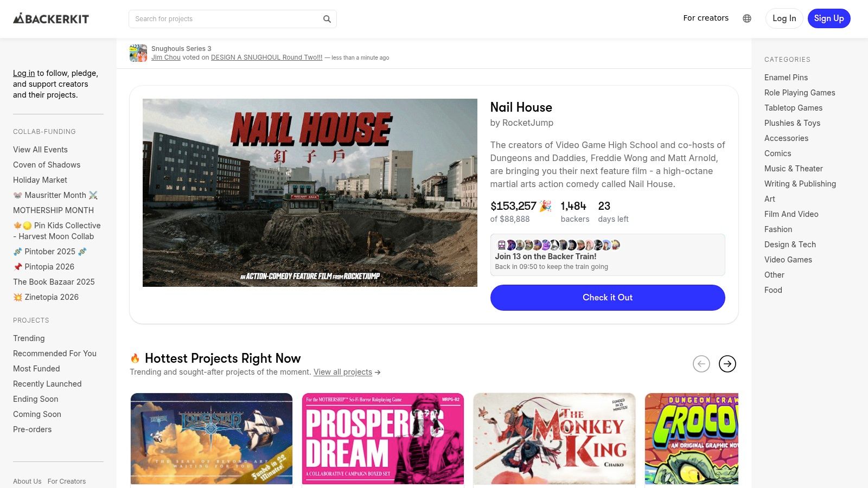The image size is (868, 488).
Task: Open the Nail House banner image
Action: click(x=310, y=192)
